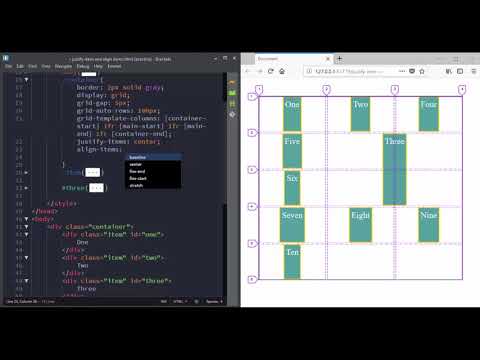Open the Firefox home page

pyautogui.click(x=282, y=71)
